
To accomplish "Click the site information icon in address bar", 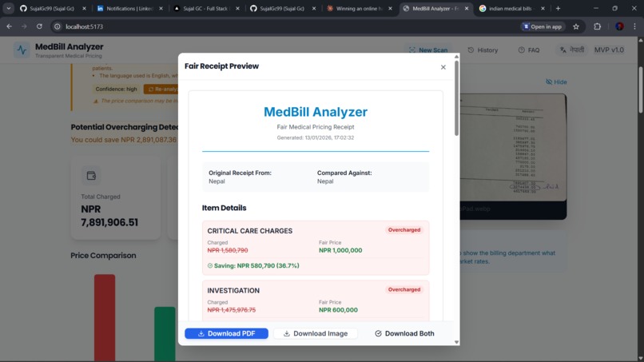I will click(x=58, y=26).
